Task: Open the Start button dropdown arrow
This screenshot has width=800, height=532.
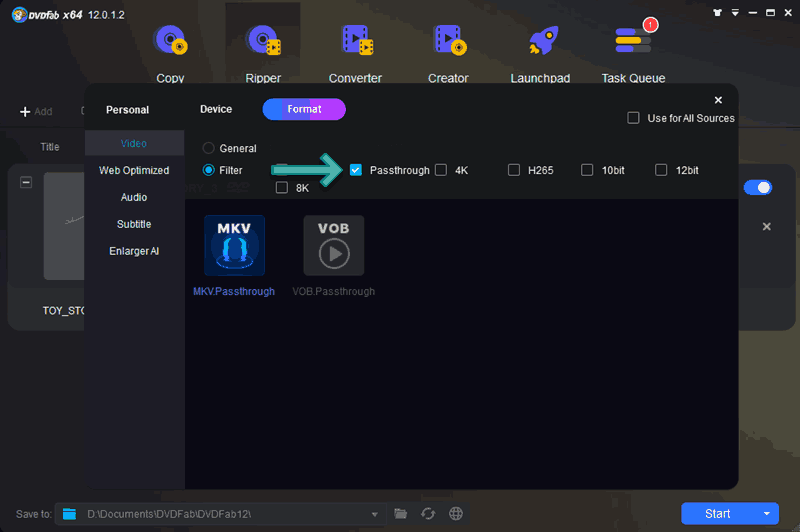Action: tap(766, 514)
